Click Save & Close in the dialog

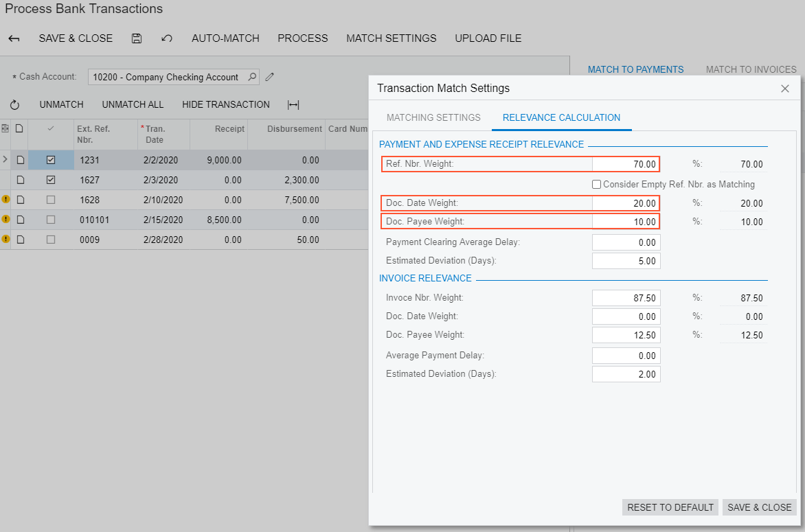click(759, 507)
